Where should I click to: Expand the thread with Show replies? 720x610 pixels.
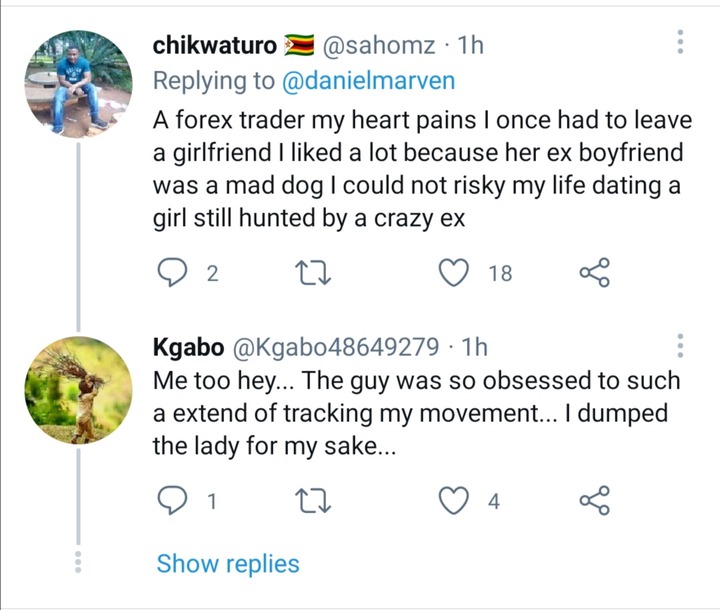click(x=228, y=564)
